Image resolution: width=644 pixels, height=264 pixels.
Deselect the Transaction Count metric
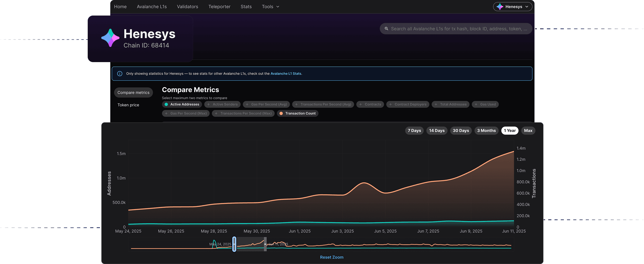pos(297,113)
